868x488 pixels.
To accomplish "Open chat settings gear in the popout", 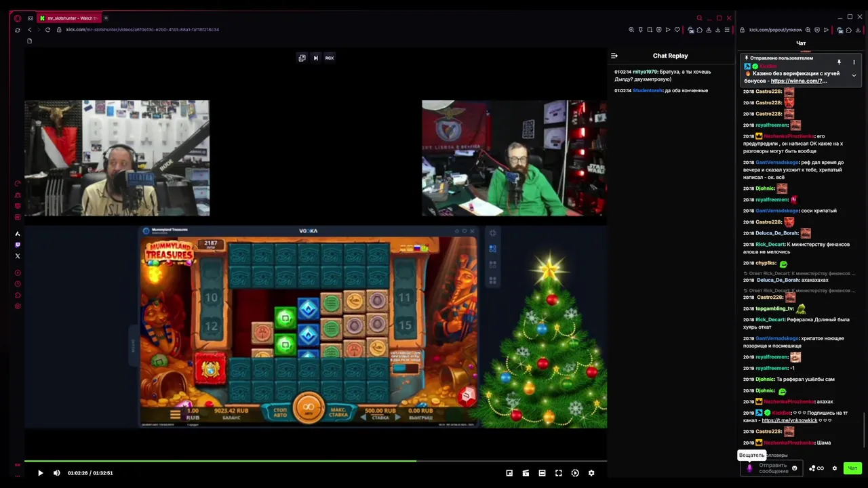I will click(x=835, y=468).
